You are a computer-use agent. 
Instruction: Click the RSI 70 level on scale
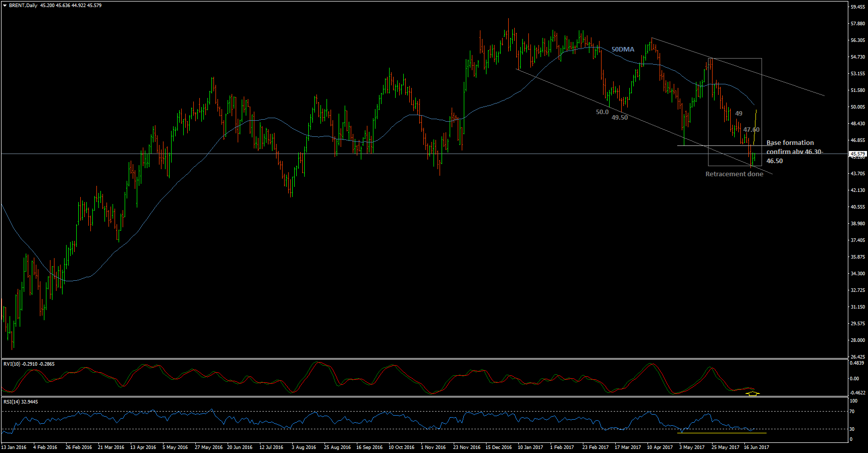coord(852,412)
